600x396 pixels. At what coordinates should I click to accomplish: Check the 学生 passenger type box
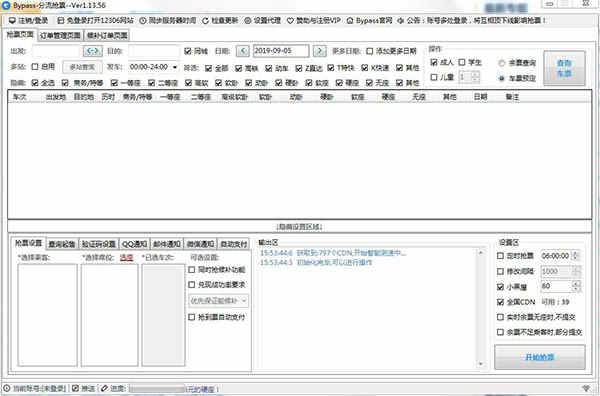click(x=462, y=62)
